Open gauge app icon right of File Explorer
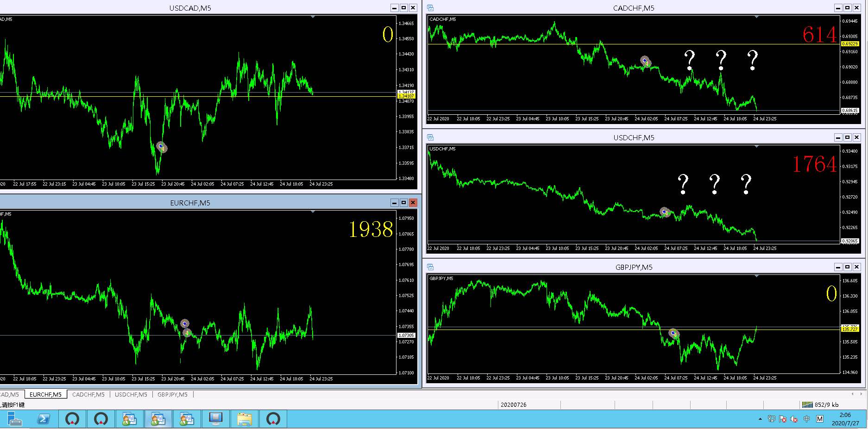 pos(273,419)
